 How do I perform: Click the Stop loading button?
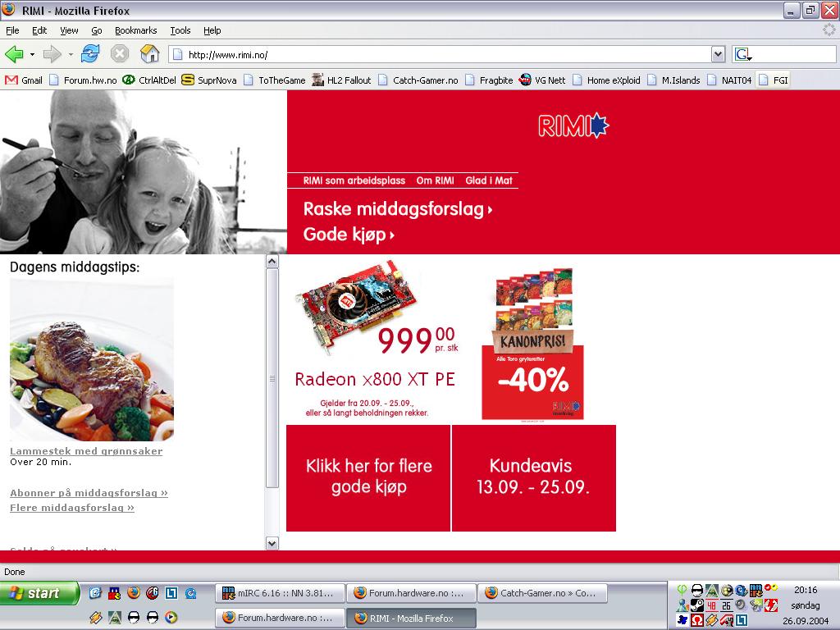(120, 53)
